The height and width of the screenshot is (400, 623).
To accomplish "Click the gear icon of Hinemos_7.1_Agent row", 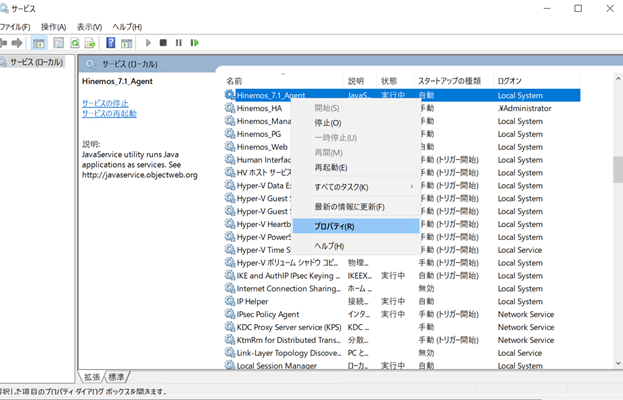I will 230,95.
